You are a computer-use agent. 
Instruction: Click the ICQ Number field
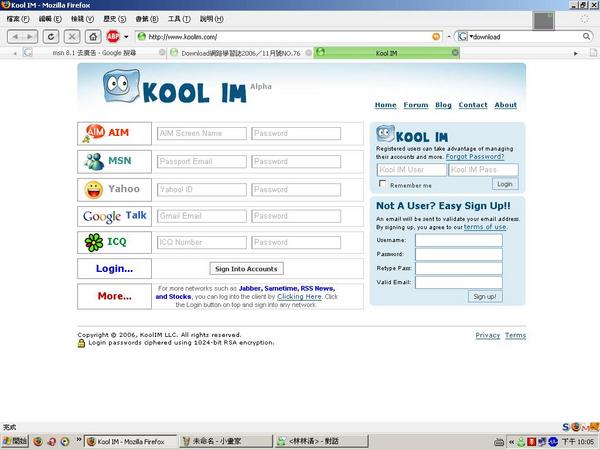pos(202,242)
